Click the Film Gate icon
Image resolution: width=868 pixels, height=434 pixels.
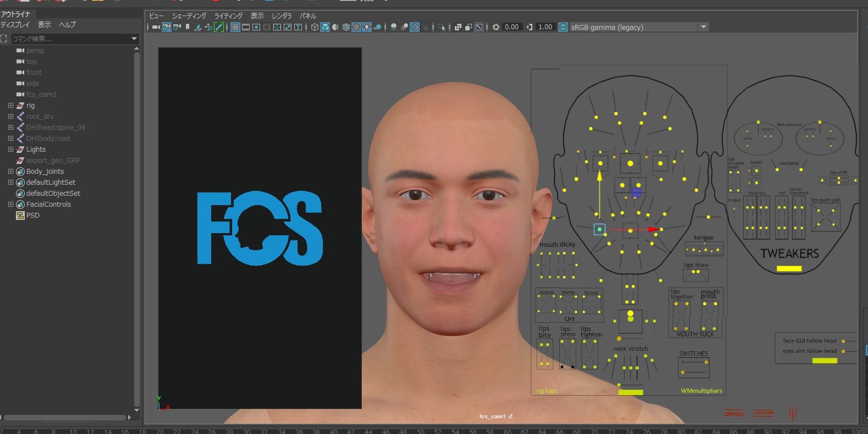[x=246, y=27]
